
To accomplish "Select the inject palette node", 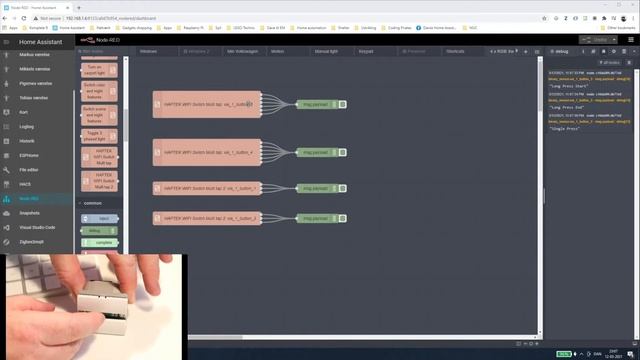I will (x=100, y=219).
